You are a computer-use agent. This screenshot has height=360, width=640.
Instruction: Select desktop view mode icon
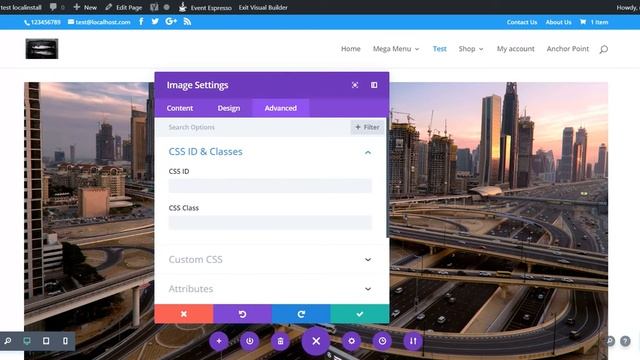coord(27,341)
